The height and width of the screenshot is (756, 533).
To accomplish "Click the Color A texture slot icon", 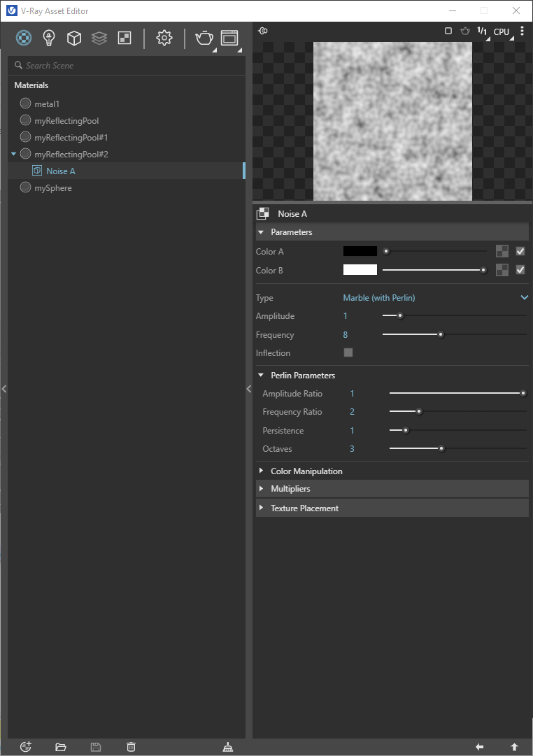I will click(x=502, y=251).
